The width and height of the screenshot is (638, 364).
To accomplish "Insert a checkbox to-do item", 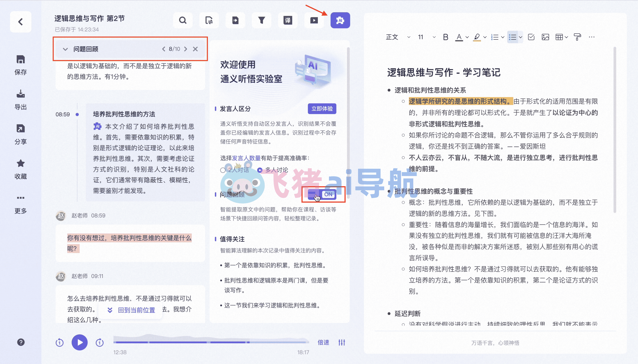I will pyautogui.click(x=531, y=37).
